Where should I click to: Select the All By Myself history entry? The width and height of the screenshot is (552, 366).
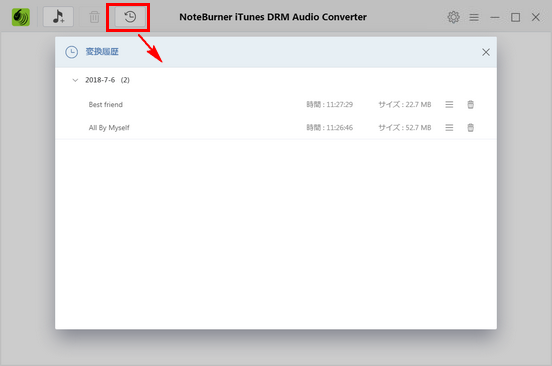tap(109, 128)
